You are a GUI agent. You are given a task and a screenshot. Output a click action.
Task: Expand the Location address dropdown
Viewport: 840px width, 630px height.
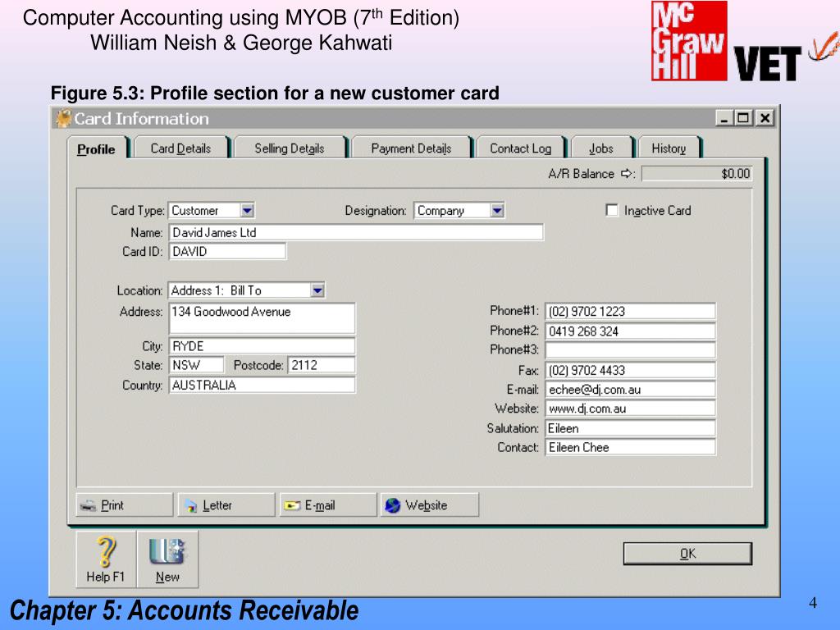pos(317,290)
